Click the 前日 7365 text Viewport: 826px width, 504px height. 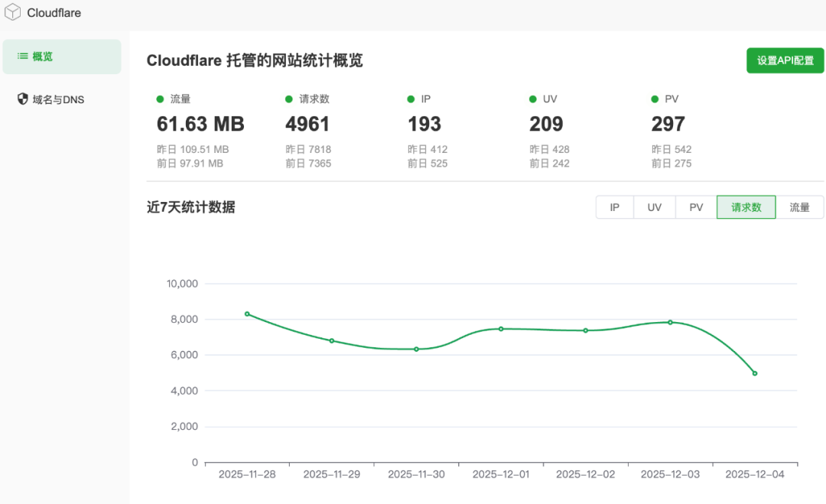pyautogui.click(x=308, y=164)
